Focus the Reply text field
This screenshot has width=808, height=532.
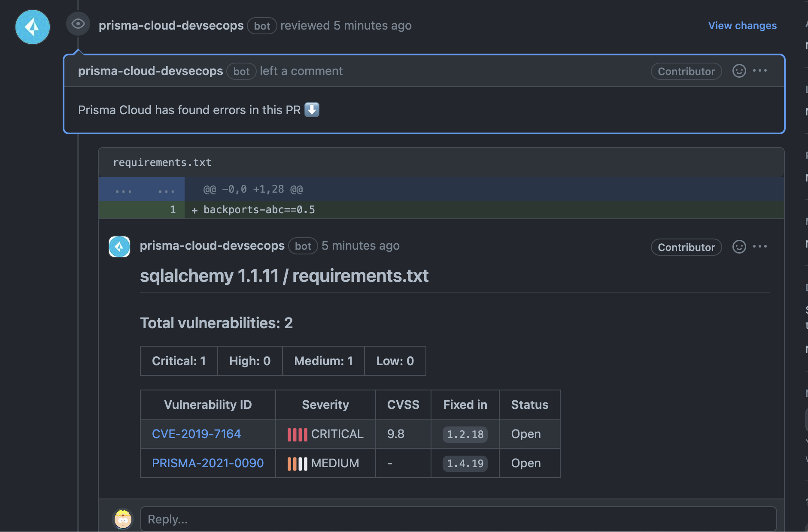(459, 519)
